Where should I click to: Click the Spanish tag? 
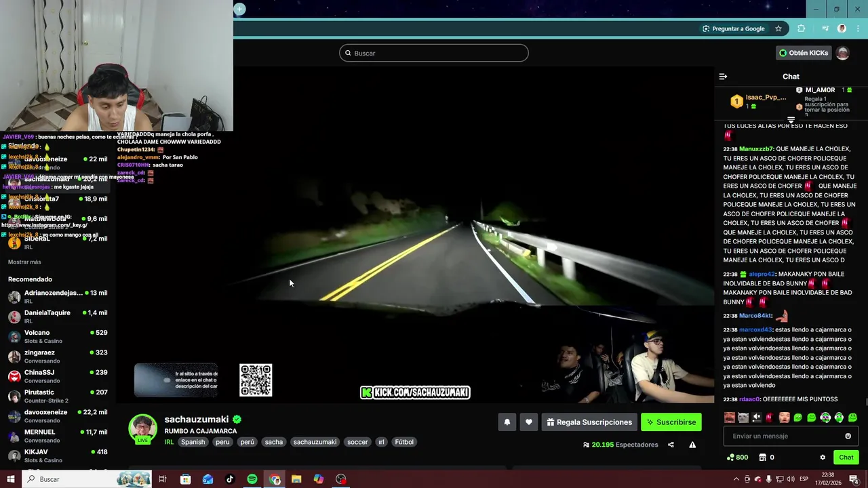pyautogui.click(x=193, y=442)
